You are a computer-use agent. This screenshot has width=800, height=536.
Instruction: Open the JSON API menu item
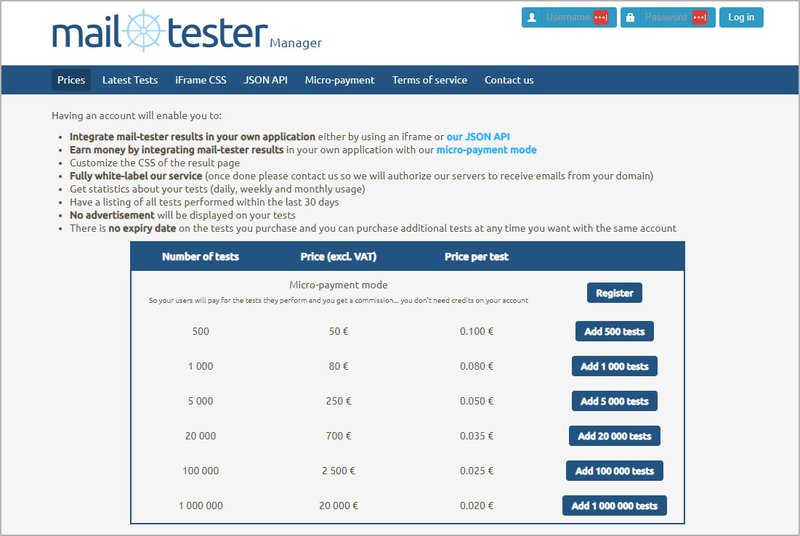coord(265,80)
